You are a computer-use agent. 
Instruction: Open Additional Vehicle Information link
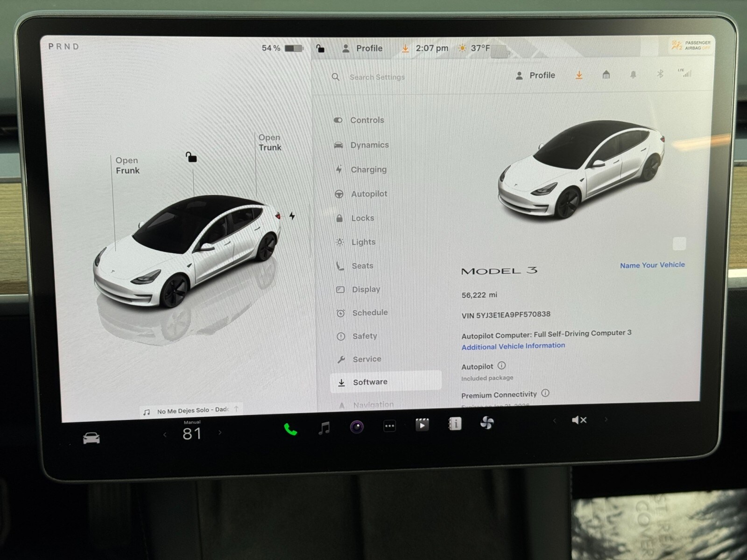(513, 346)
